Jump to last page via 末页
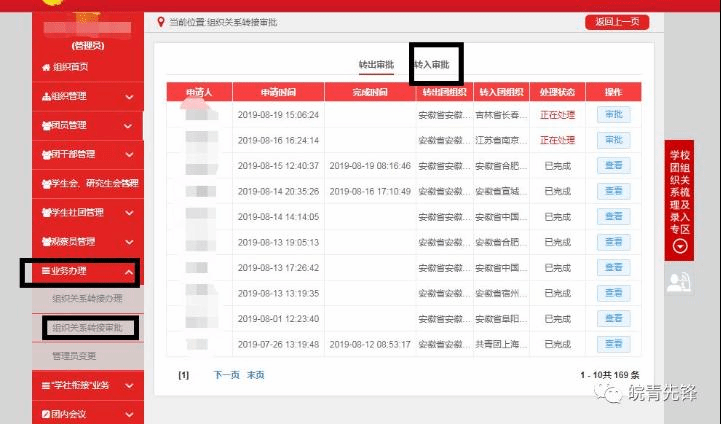 tap(256, 374)
